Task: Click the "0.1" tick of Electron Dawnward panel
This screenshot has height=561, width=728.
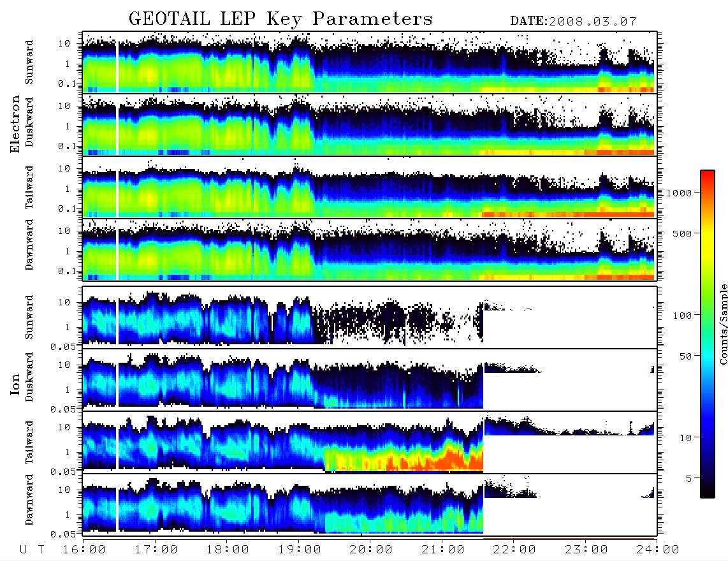Action: 68,271
